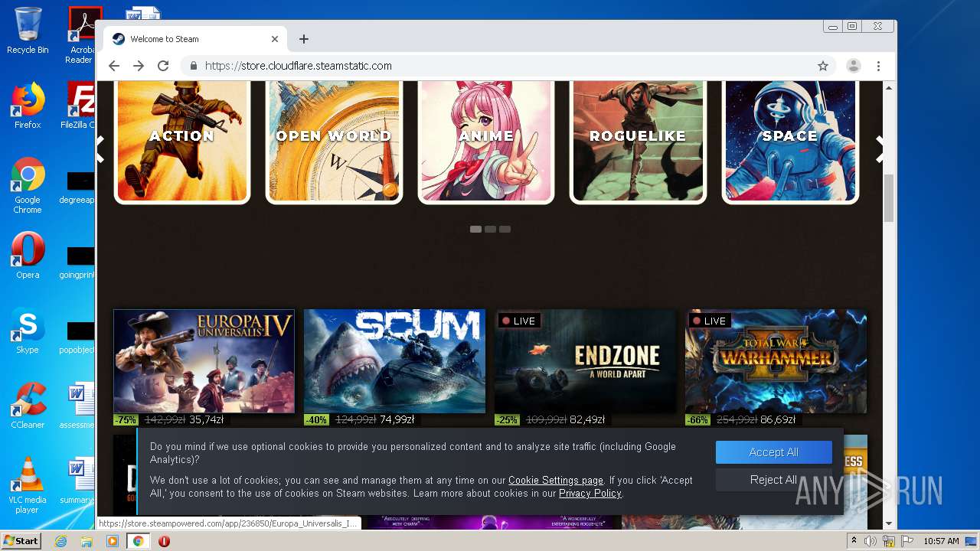This screenshot has height=551, width=980.
Task: Open a new tab with the plus button
Action: (304, 39)
